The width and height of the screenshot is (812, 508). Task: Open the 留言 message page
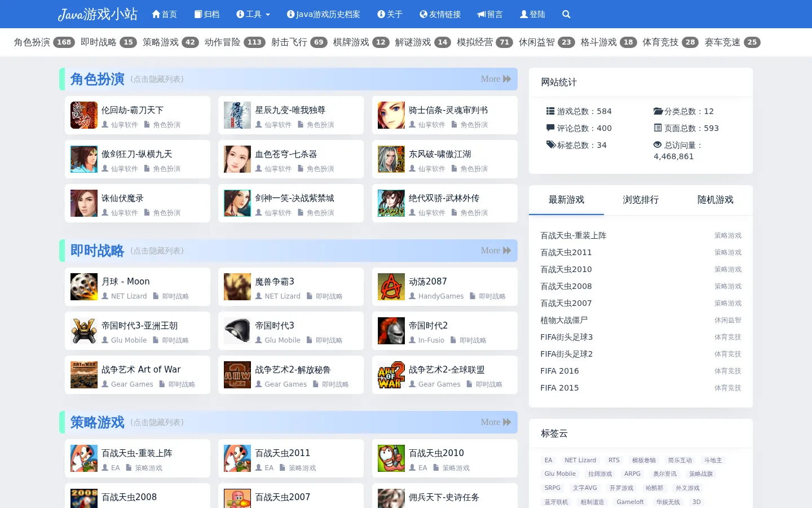490,14
